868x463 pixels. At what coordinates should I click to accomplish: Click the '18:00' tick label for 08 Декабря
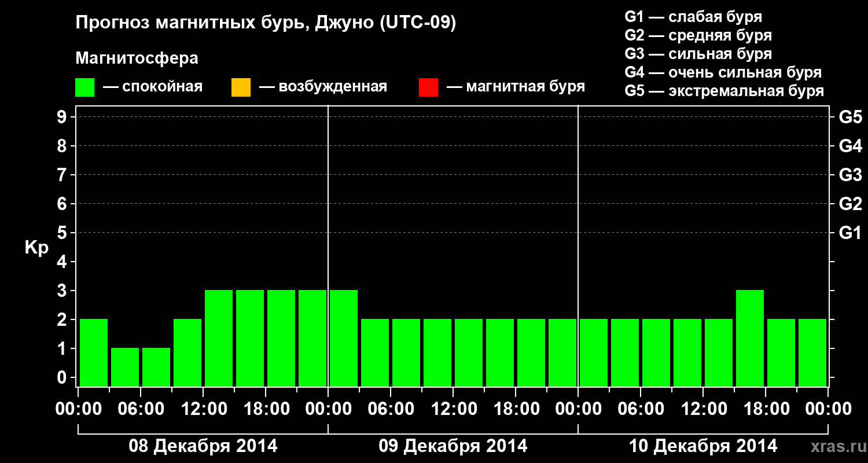point(266,409)
